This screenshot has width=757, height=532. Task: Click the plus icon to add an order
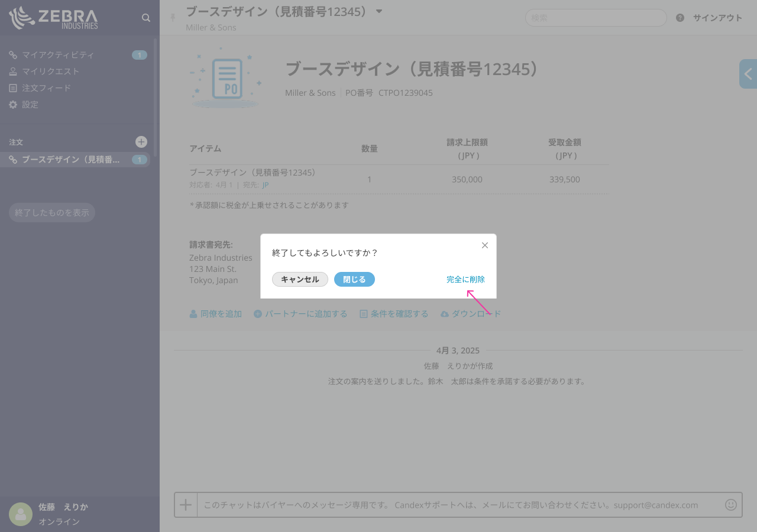[141, 142]
